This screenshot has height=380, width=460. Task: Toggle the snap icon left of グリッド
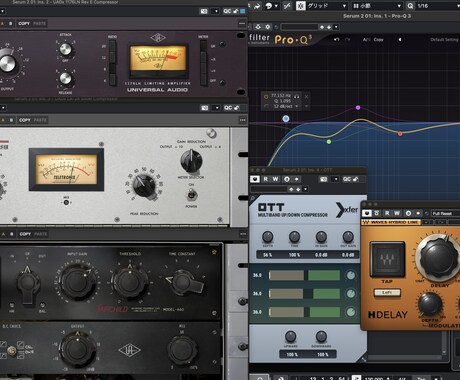point(301,6)
